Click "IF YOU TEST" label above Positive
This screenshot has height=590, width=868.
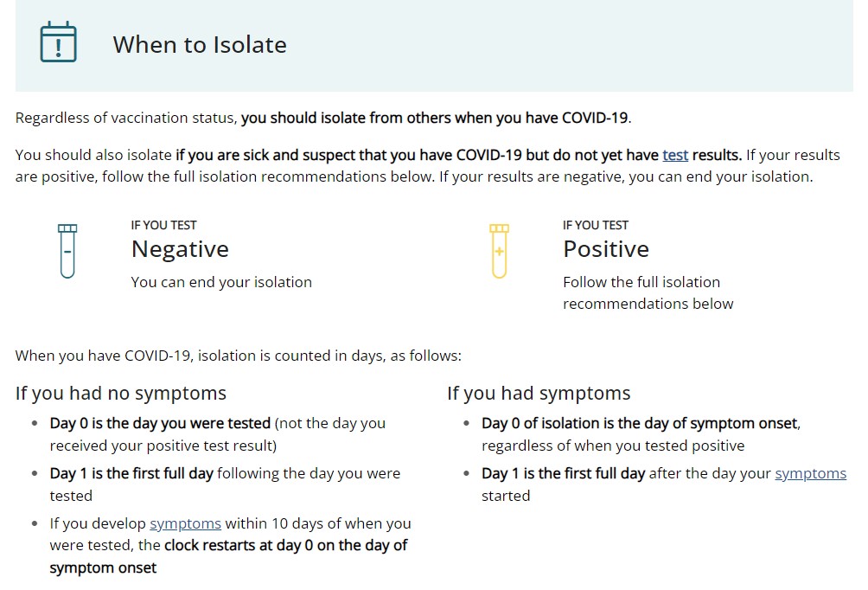(595, 225)
